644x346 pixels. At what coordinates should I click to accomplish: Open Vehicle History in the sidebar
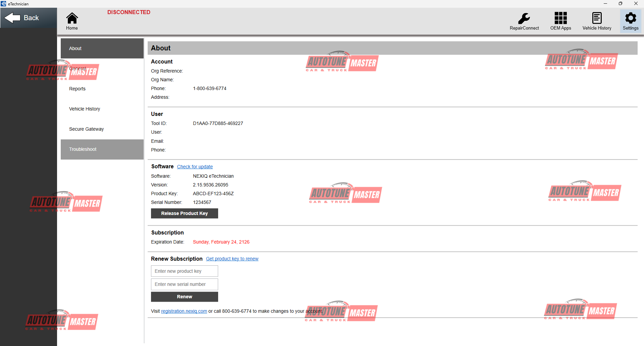click(102, 109)
